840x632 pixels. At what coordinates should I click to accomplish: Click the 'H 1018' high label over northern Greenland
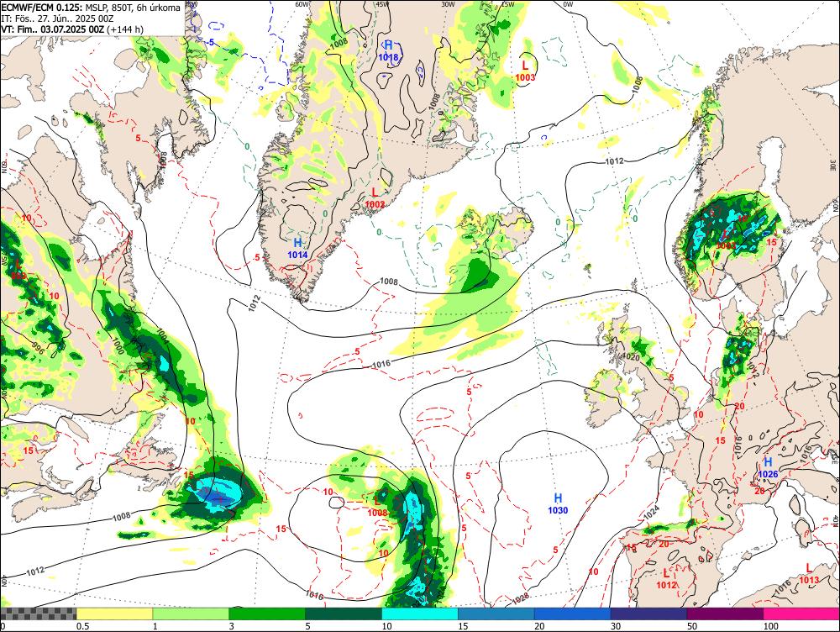[x=388, y=51]
